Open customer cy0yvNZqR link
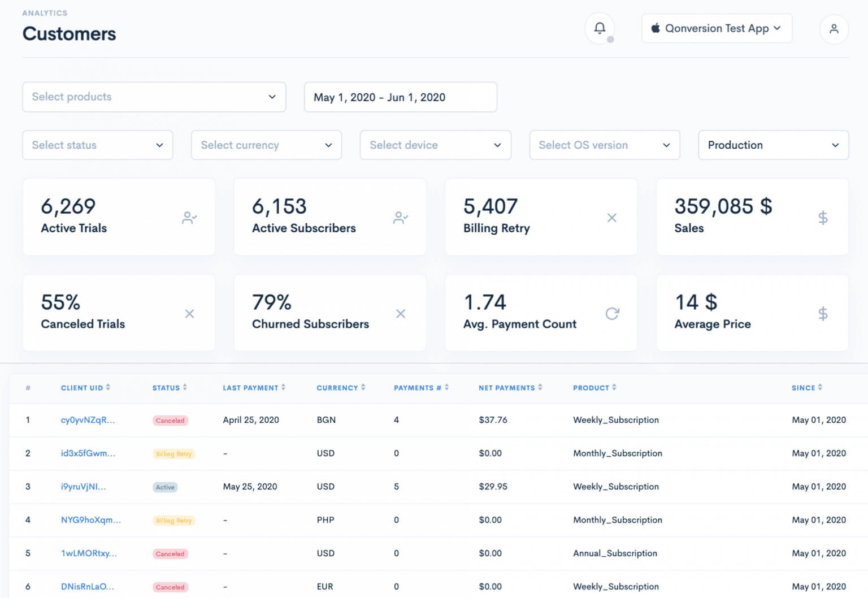The height and width of the screenshot is (598, 868). [87, 420]
